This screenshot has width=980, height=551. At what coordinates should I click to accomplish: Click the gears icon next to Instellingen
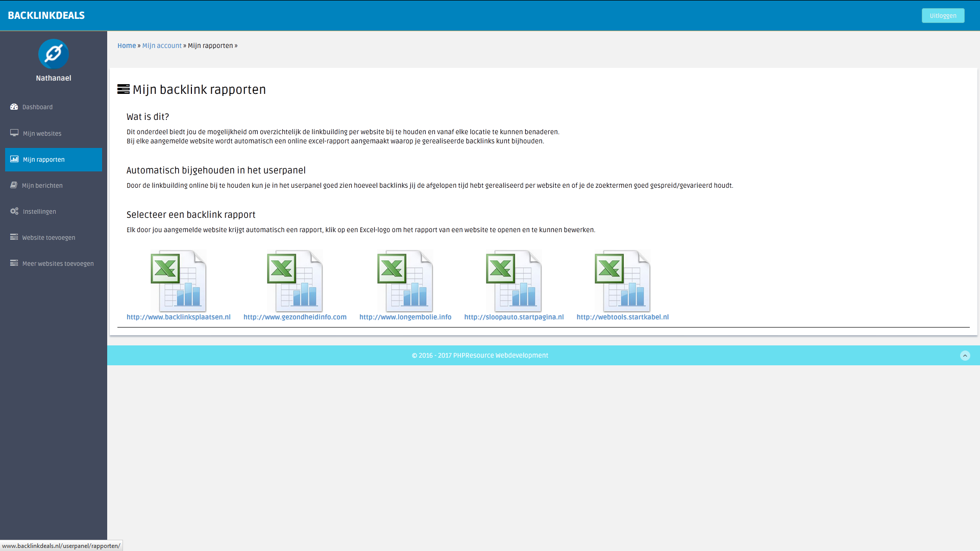[x=14, y=211]
